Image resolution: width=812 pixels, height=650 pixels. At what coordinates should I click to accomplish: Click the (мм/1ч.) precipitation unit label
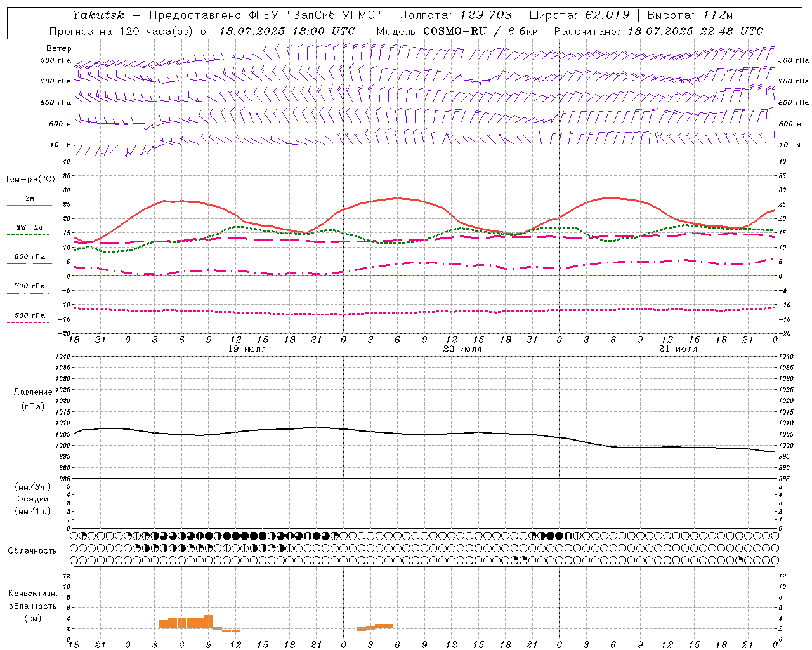point(33,511)
